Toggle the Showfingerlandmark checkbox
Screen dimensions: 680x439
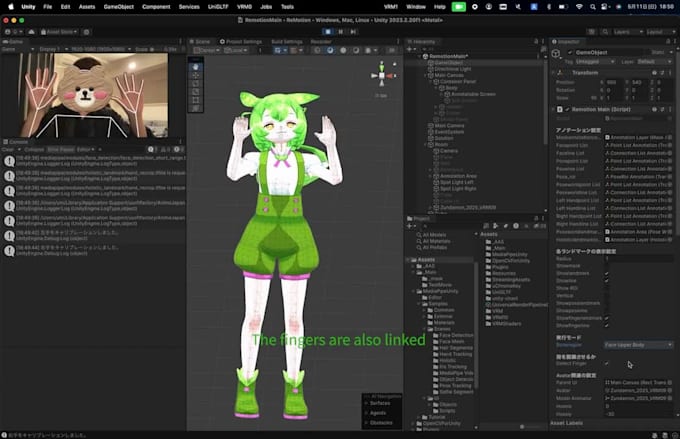[607, 318]
